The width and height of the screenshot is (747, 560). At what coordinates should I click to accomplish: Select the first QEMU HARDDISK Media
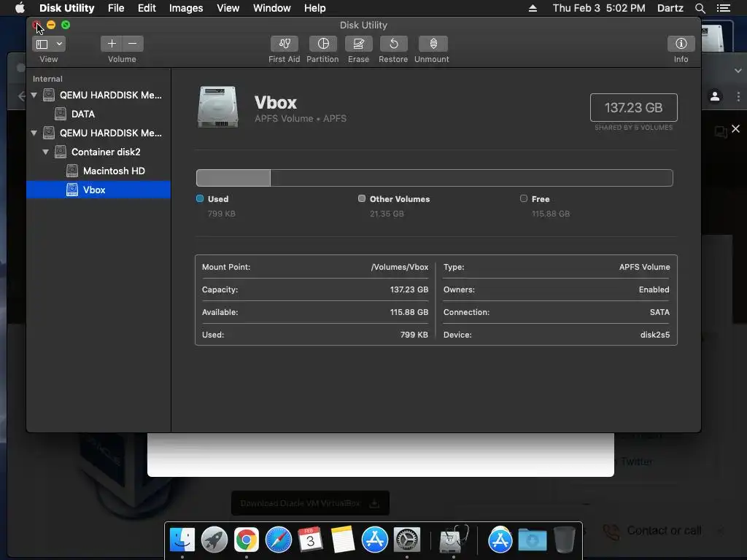pos(111,96)
